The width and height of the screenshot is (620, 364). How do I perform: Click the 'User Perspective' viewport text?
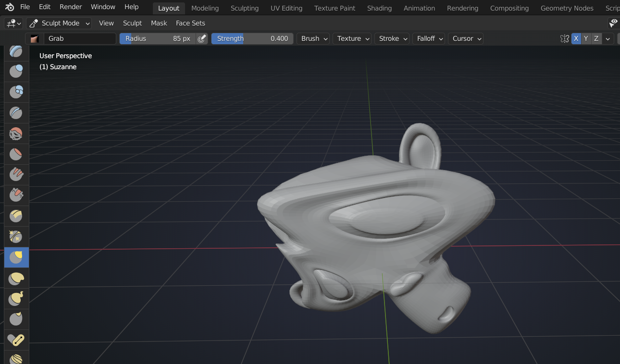point(65,56)
